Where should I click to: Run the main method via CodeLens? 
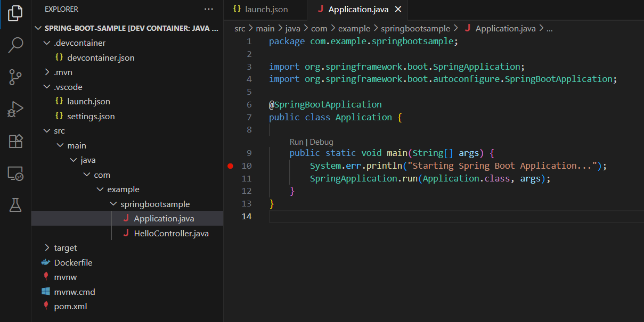tap(297, 142)
